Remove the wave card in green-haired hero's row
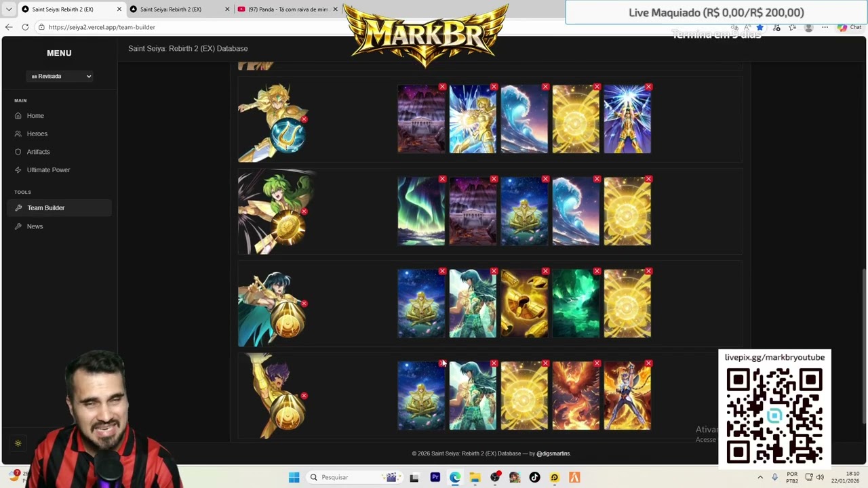This screenshot has height=488, width=868. (597, 179)
